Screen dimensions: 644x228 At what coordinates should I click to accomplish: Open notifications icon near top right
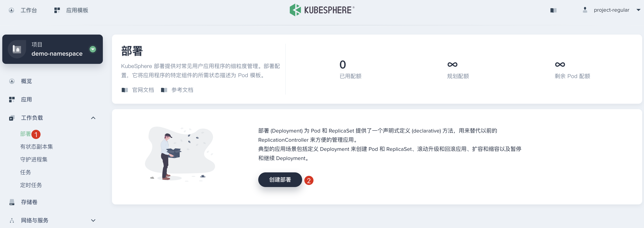(553, 10)
